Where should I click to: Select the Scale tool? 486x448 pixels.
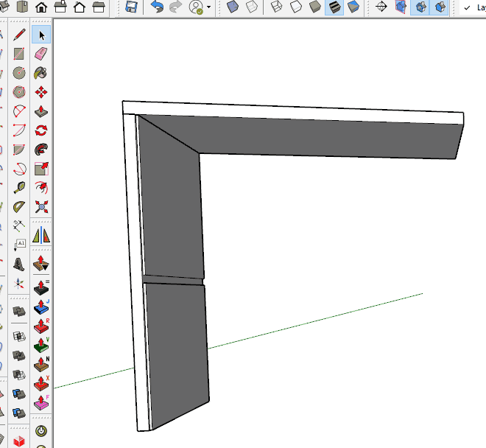(x=41, y=169)
